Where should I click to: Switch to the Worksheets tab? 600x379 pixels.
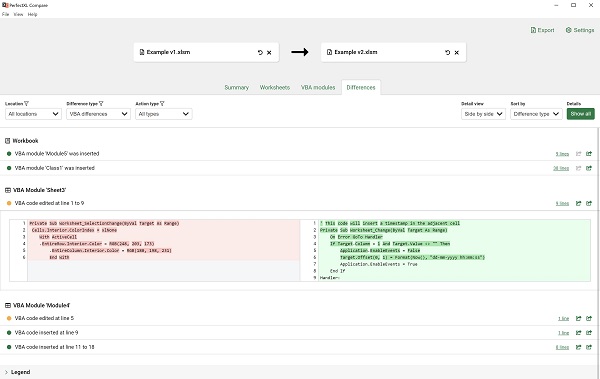[275, 87]
